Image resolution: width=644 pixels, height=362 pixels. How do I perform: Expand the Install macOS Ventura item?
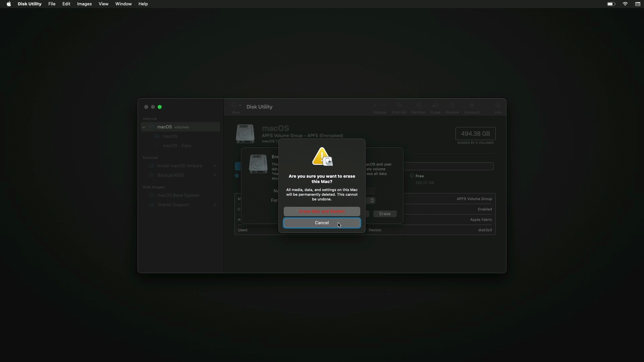tap(144, 165)
